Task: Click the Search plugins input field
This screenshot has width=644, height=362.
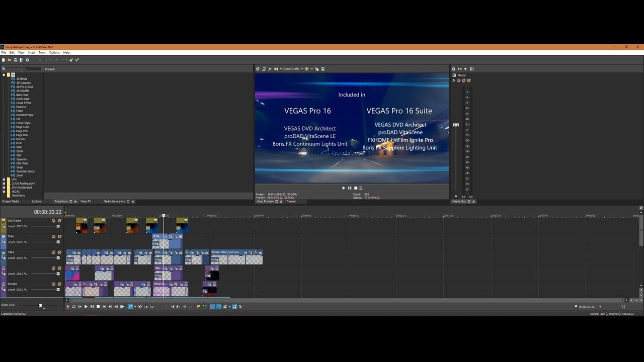Action: point(24,69)
